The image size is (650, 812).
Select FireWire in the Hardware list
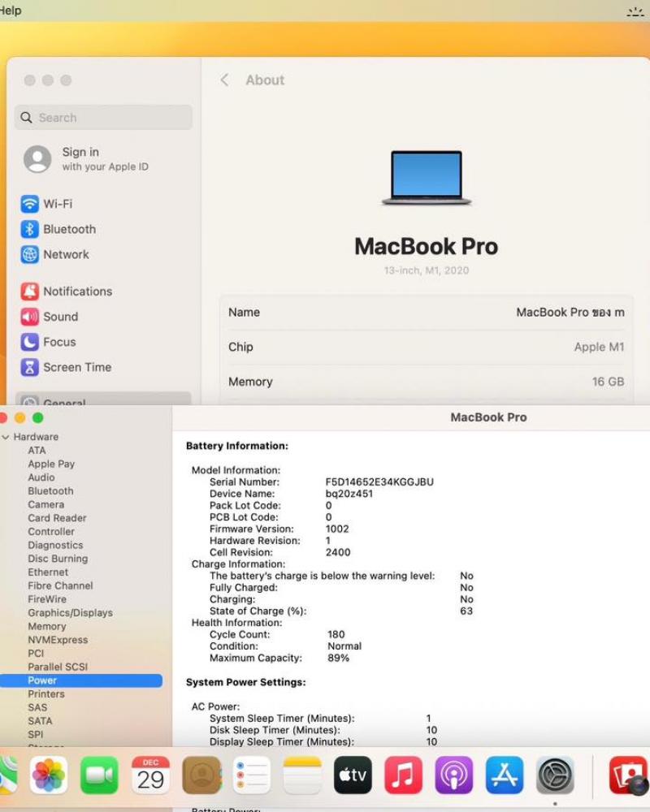[x=47, y=598]
